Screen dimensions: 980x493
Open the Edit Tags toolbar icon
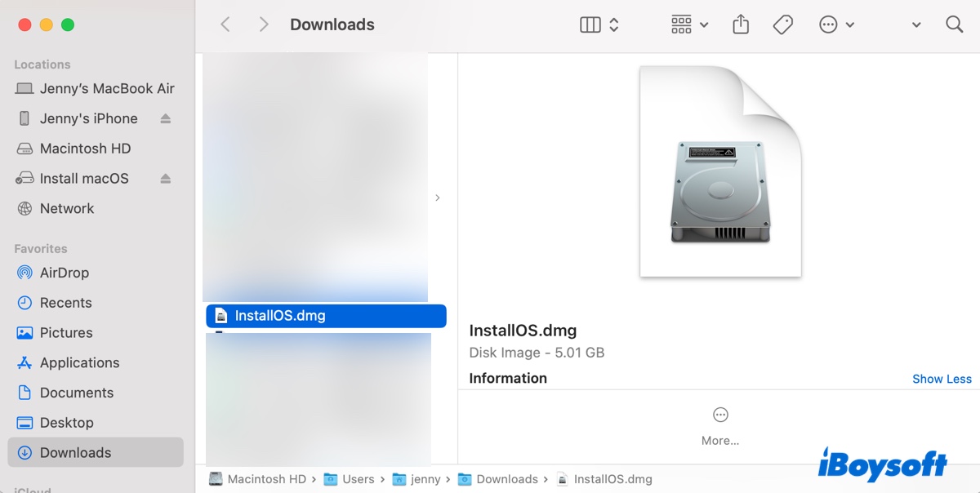[x=782, y=25]
